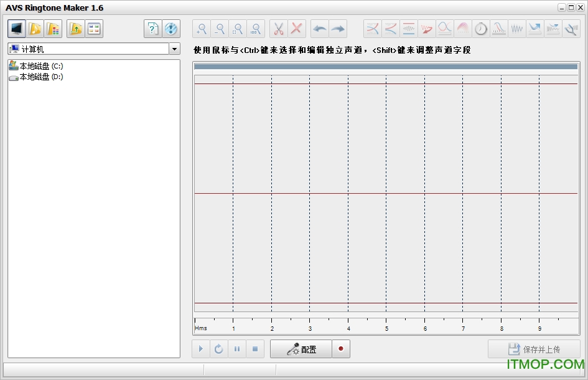Apply the blue wavy vibrato effect
This screenshot has width=588, height=380.
tap(516, 29)
